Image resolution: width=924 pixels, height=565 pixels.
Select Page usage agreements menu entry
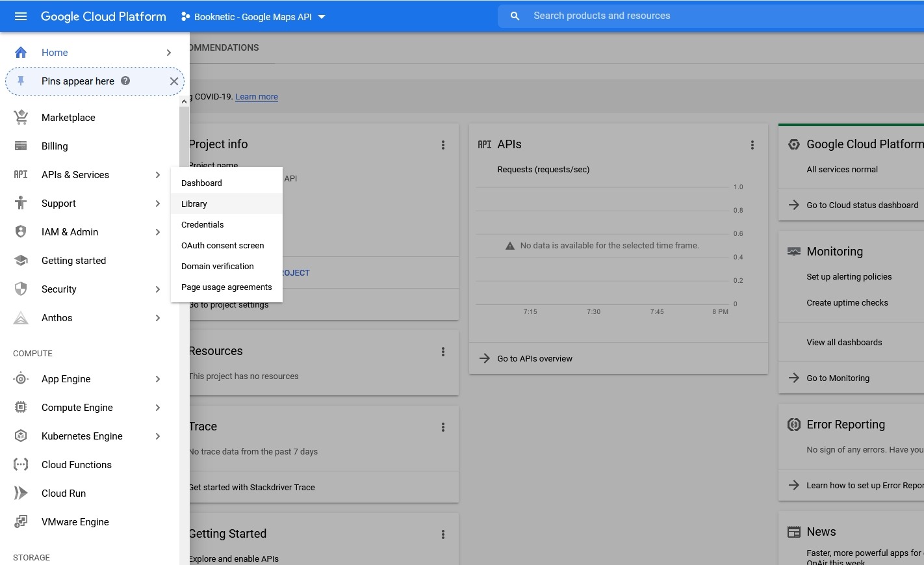tap(227, 287)
